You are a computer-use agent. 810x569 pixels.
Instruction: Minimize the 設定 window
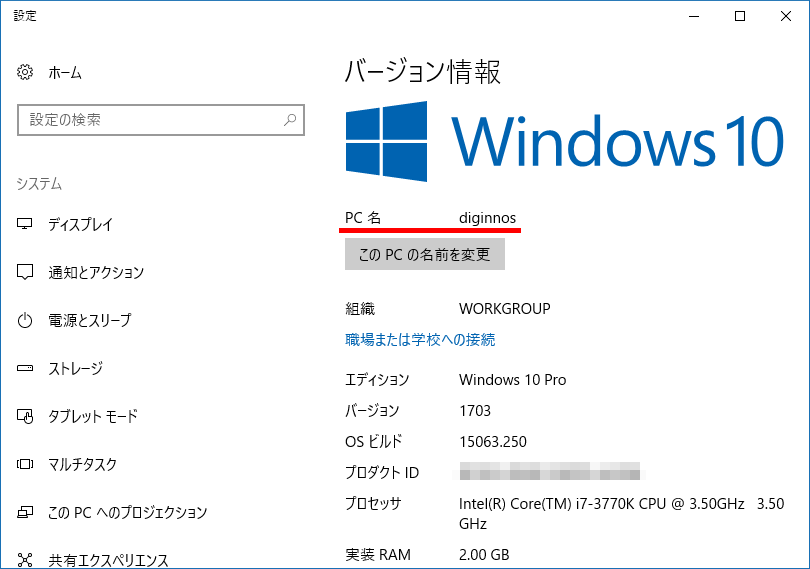coord(694,17)
